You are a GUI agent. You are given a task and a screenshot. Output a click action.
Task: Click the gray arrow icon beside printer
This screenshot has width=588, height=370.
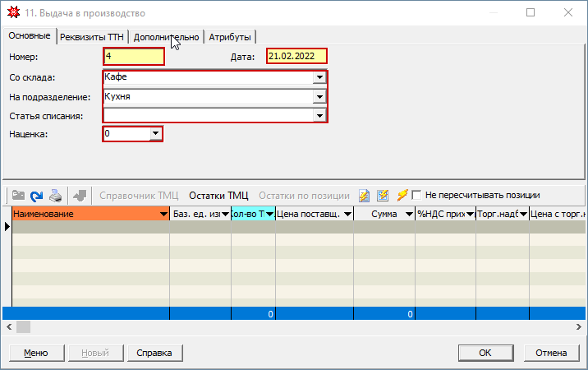click(x=80, y=196)
